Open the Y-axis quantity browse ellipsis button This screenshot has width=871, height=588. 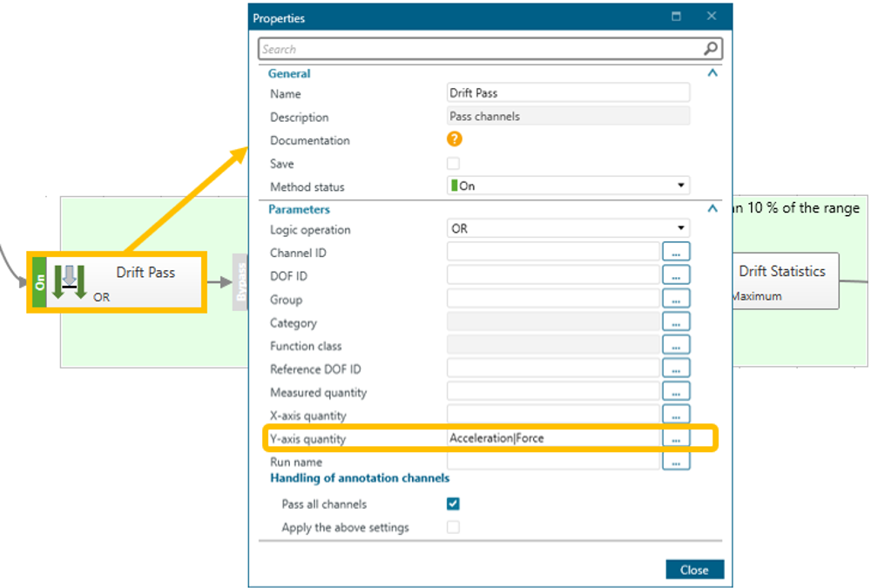point(676,439)
